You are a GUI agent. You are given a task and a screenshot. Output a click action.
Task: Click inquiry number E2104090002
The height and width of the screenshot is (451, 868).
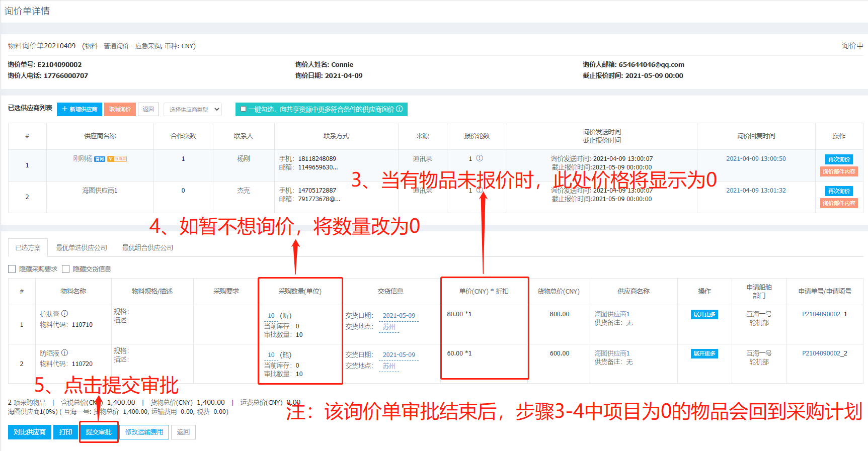(59, 64)
